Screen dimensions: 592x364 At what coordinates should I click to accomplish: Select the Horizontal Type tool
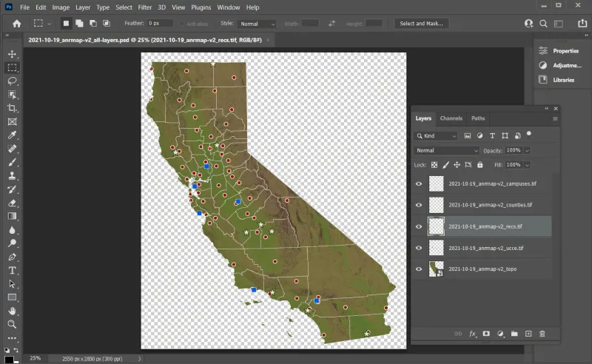tap(12, 270)
